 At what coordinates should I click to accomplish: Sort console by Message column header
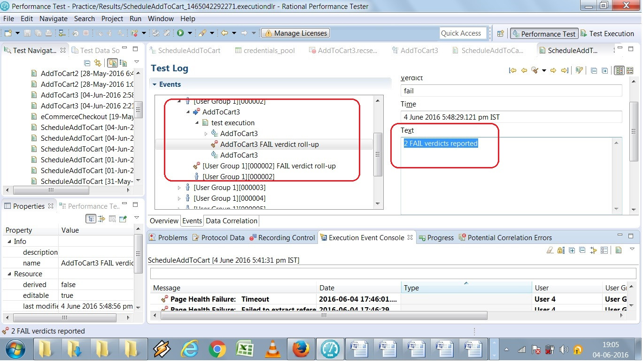tap(233, 288)
